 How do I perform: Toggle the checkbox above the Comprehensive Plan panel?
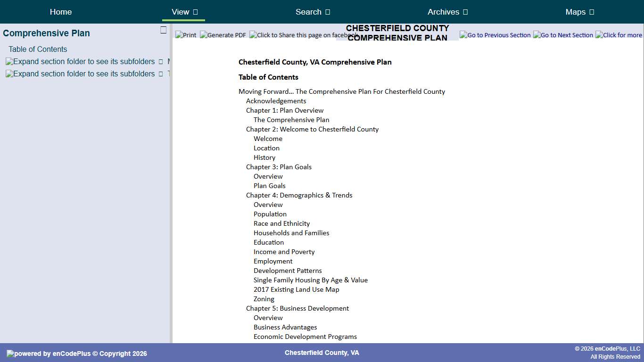coord(163,30)
